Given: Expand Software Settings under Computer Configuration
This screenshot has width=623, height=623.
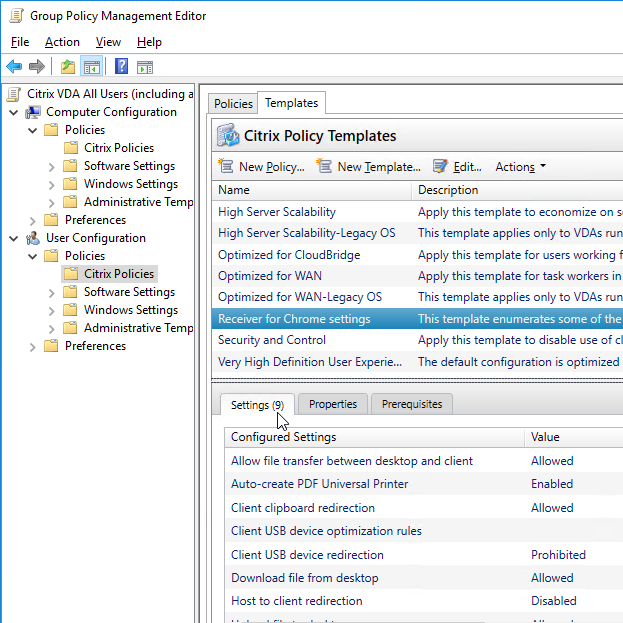Looking at the screenshot, I should (x=51, y=167).
